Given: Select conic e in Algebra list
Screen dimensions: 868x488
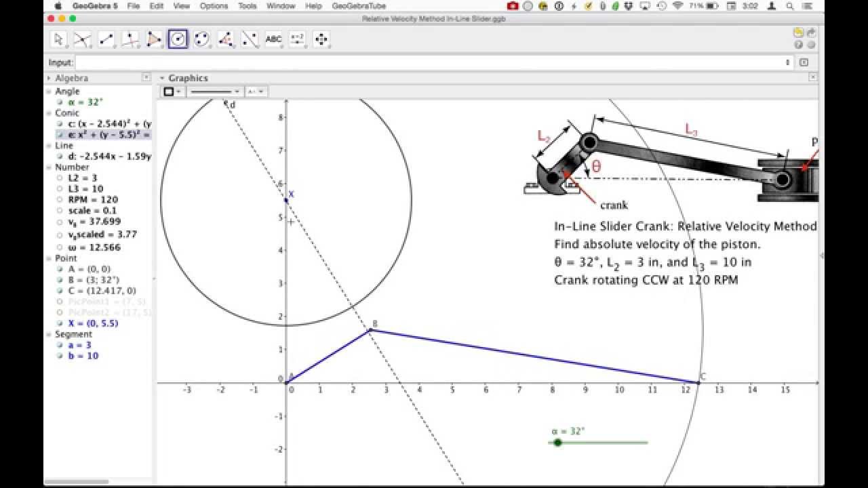Looking at the screenshot, I should point(103,135).
